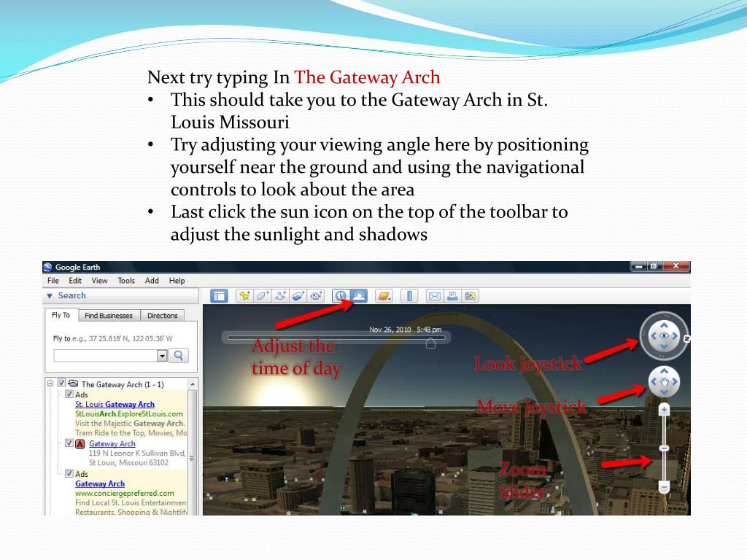This screenshot has width=747, height=560.
Task: Click the Email envelope toolbar icon
Action: pyautogui.click(x=435, y=296)
